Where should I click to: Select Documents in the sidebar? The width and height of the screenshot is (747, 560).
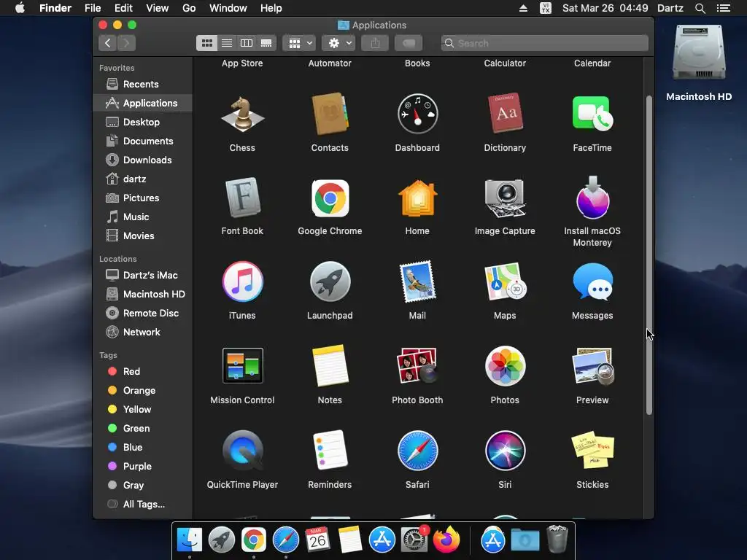(x=143, y=141)
